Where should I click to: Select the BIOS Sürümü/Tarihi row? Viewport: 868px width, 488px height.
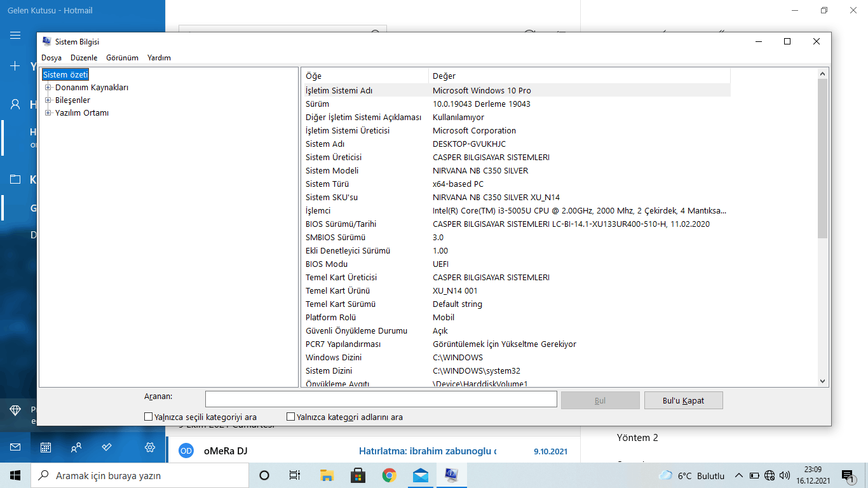click(516, 224)
